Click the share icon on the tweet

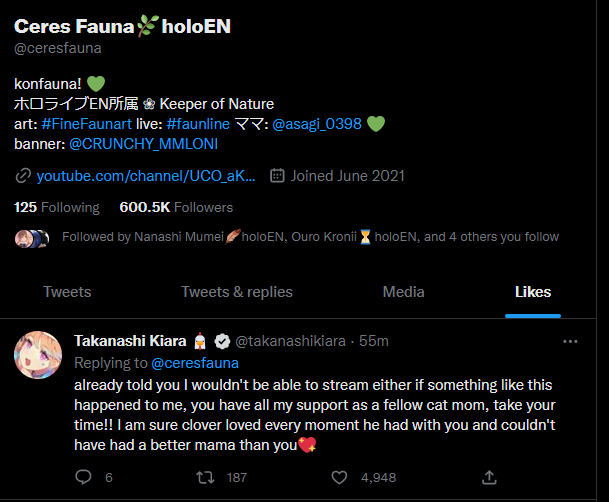(489, 477)
